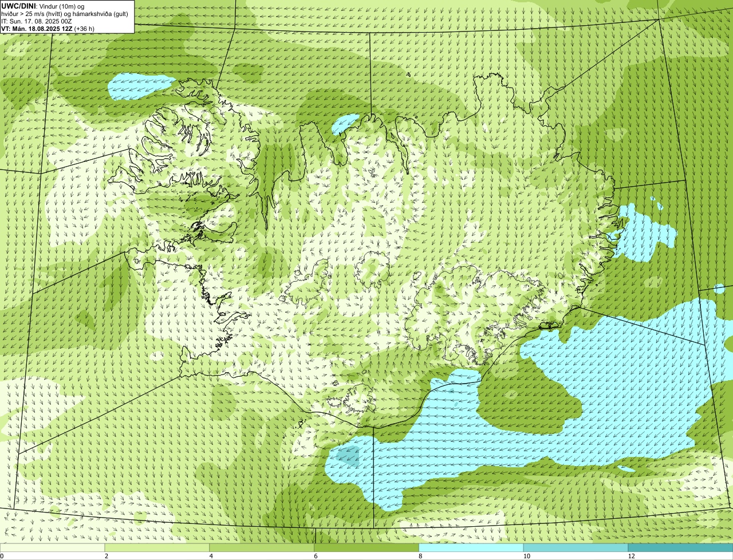Select the dark green 6–8 legend swatch
The width and height of the screenshot is (733, 560).
coord(366,548)
